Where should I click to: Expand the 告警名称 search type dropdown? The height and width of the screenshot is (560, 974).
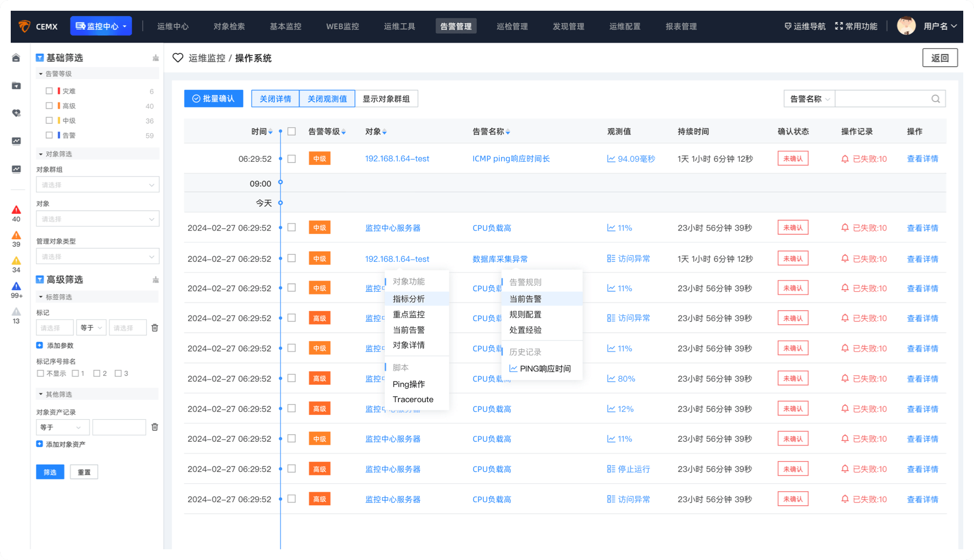pos(809,99)
